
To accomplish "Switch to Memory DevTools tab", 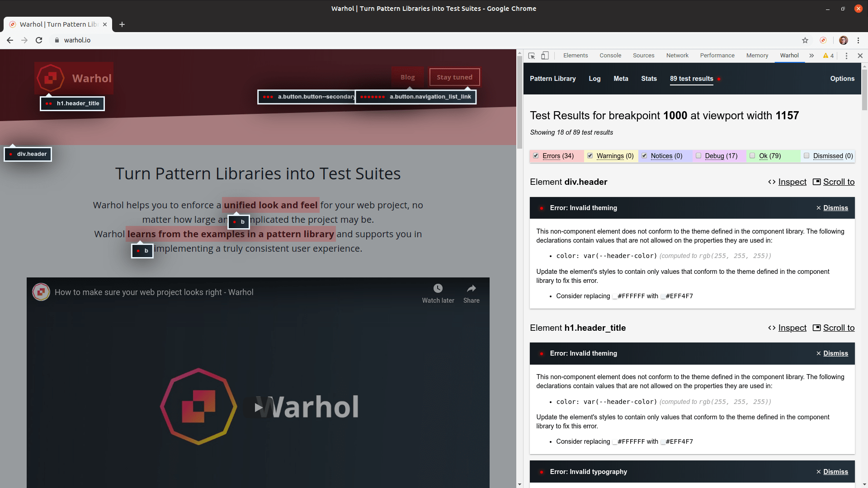I will [757, 56].
